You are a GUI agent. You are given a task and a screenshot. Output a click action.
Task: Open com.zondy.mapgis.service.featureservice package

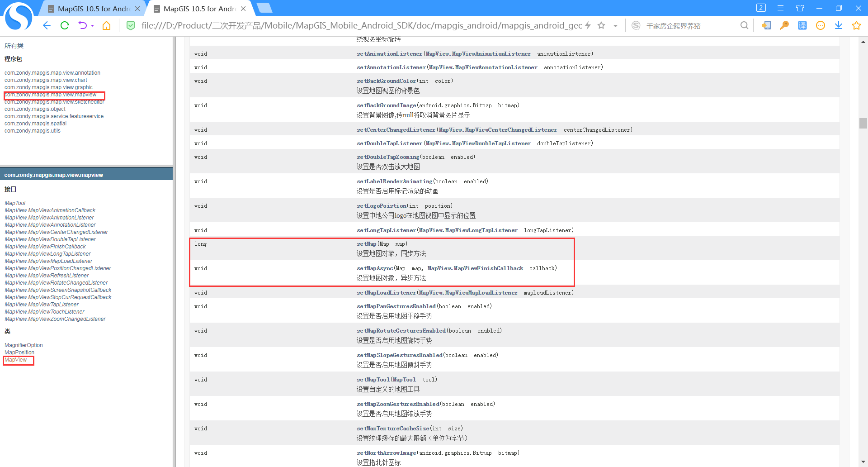[54, 116]
